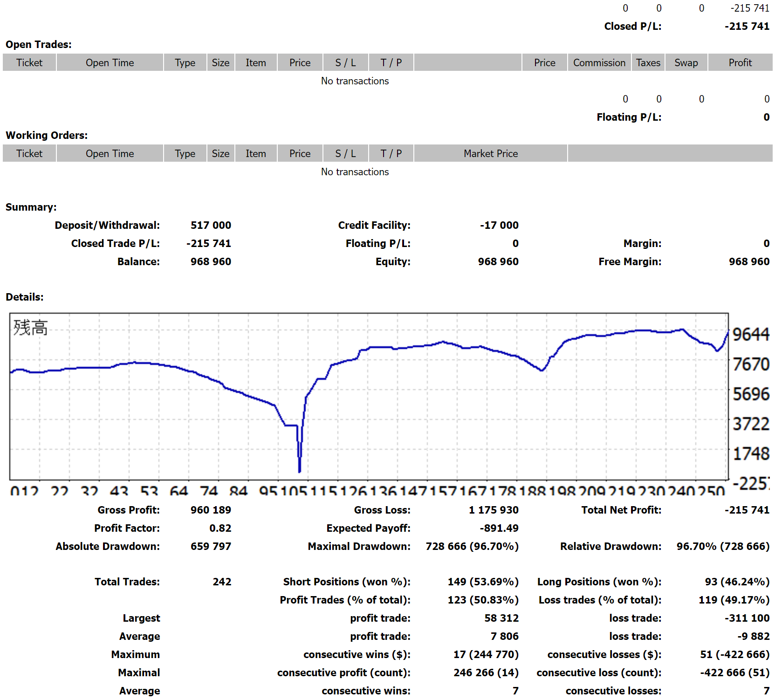Image resolution: width=775 pixels, height=700 pixels.
Task: Click the 1748 chart axis value
Action: tap(751, 453)
